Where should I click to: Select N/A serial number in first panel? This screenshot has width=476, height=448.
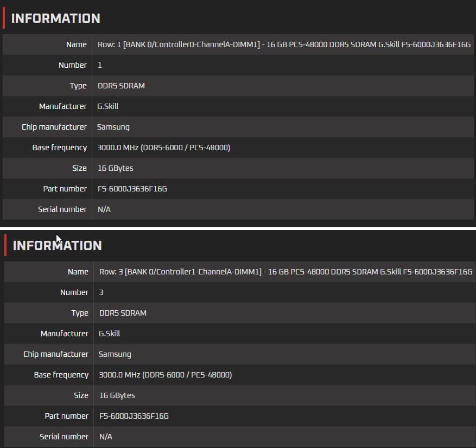pos(104,209)
